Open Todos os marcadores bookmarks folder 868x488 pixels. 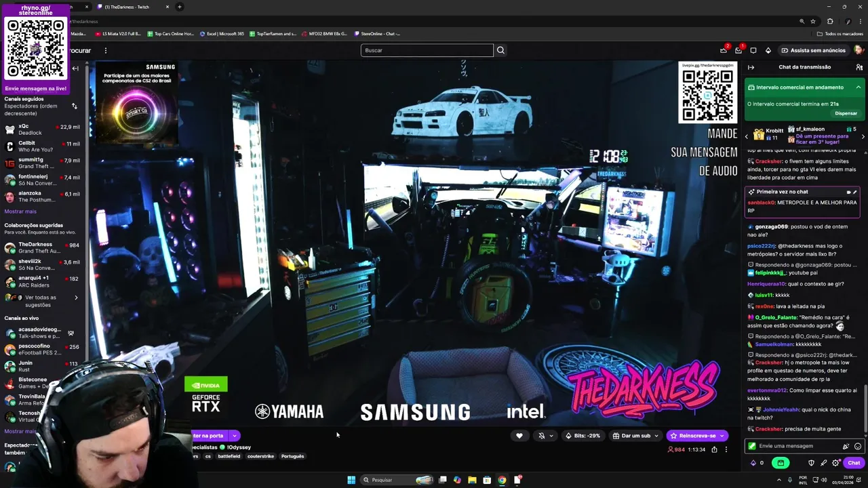coord(840,33)
